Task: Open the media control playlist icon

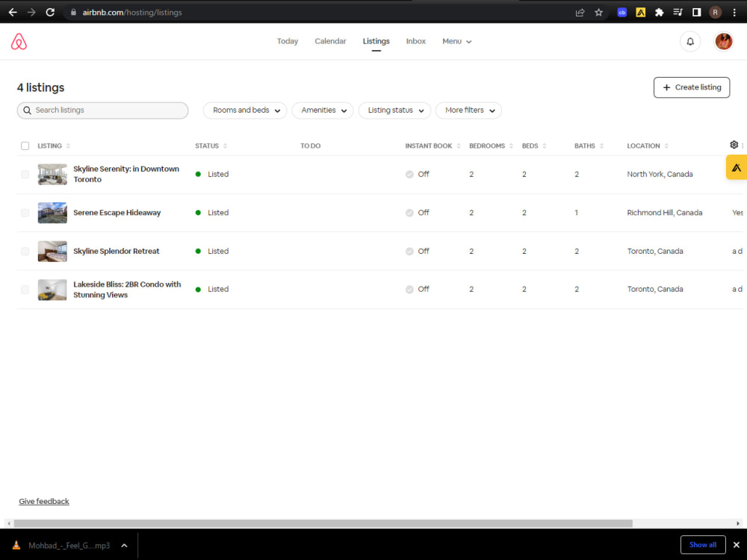Action: [678, 13]
